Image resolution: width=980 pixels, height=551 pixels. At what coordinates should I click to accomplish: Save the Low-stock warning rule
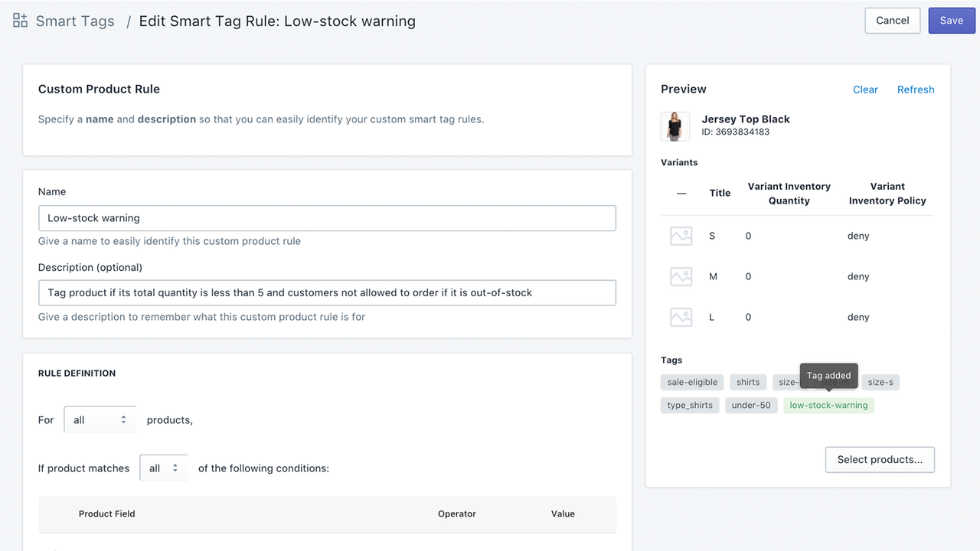click(951, 21)
